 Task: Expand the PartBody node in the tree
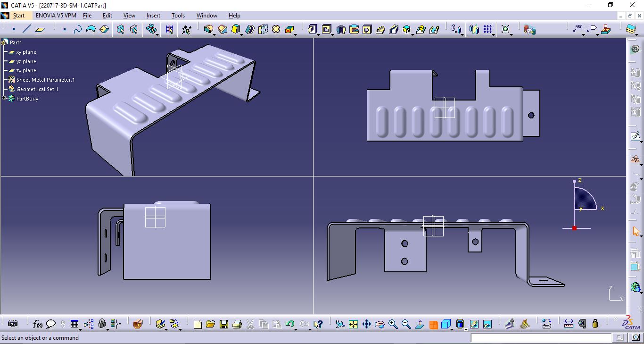click(4, 98)
